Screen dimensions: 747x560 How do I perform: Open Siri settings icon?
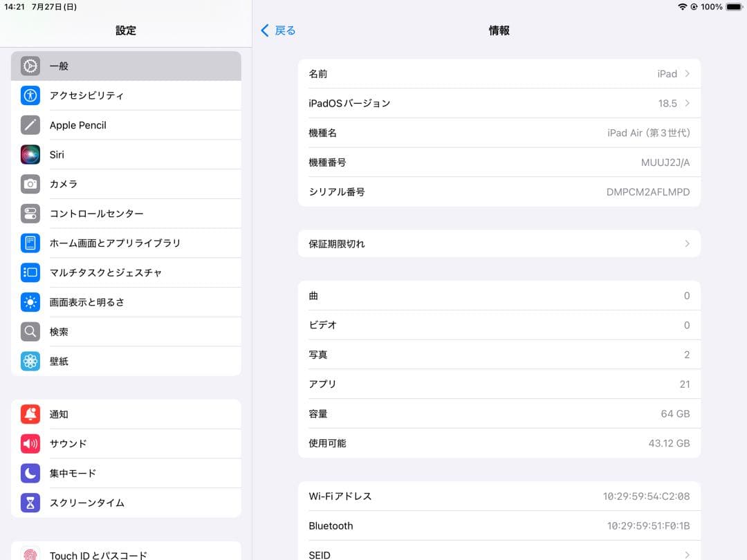29,154
